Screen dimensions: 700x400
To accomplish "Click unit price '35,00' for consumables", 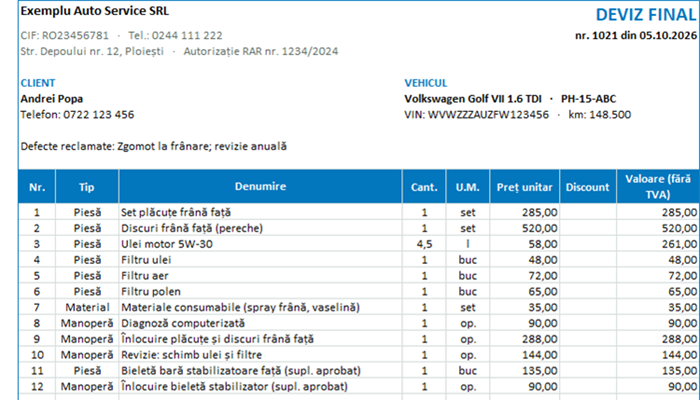I will 525,307.
